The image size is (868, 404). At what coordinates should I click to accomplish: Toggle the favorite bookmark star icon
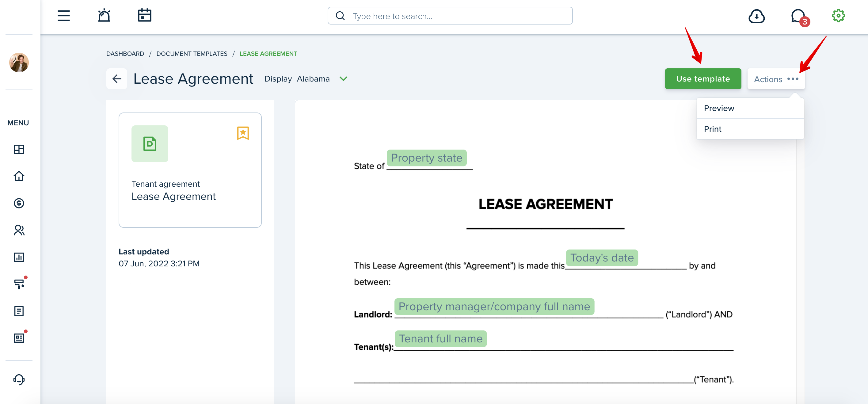243,133
